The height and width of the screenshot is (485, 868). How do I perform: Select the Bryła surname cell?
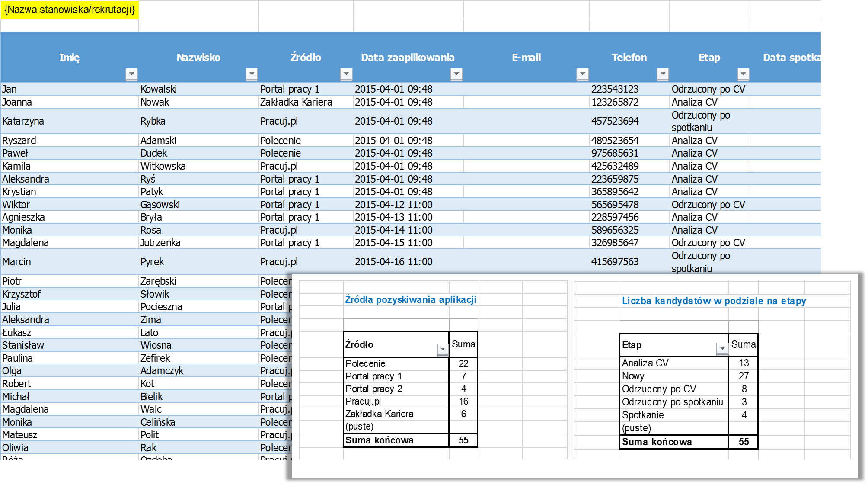click(x=198, y=217)
